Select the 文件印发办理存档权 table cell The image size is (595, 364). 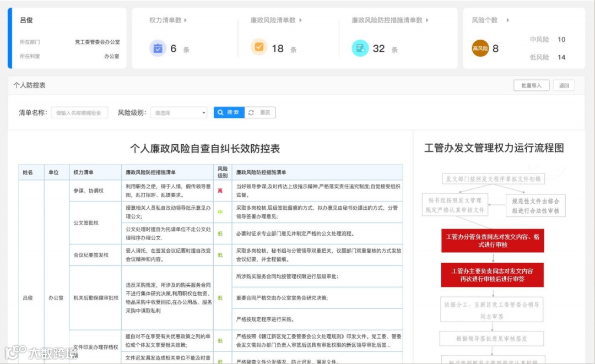coord(96,347)
